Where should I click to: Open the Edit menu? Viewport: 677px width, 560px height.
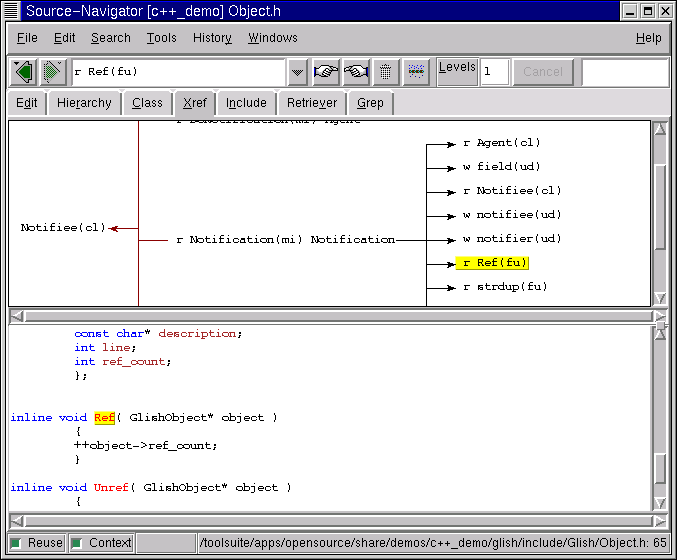pyautogui.click(x=64, y=38)
